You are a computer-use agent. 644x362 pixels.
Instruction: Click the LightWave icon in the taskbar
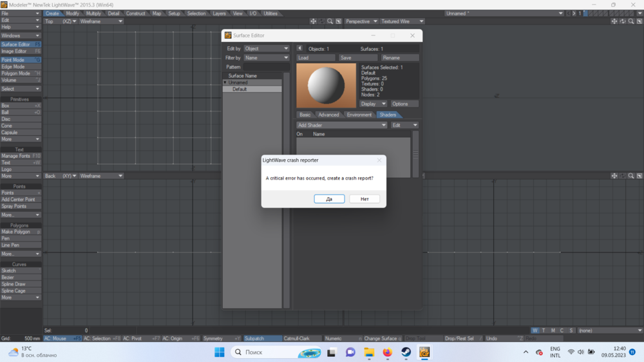[x=424, y=352]
